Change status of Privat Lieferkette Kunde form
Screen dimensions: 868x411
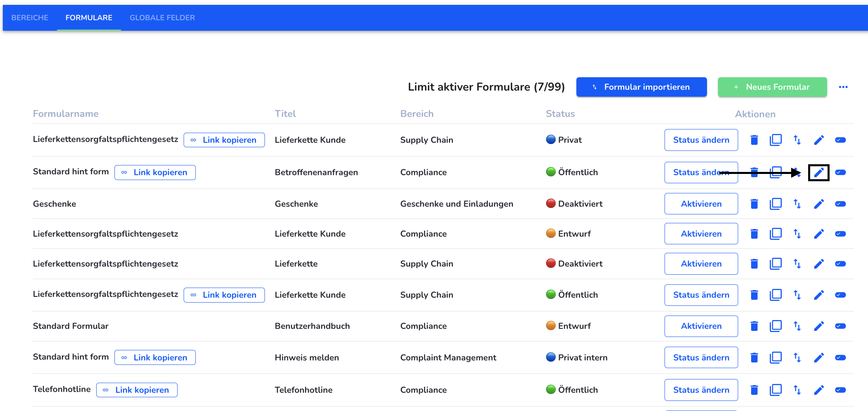(x=701, y=140)
